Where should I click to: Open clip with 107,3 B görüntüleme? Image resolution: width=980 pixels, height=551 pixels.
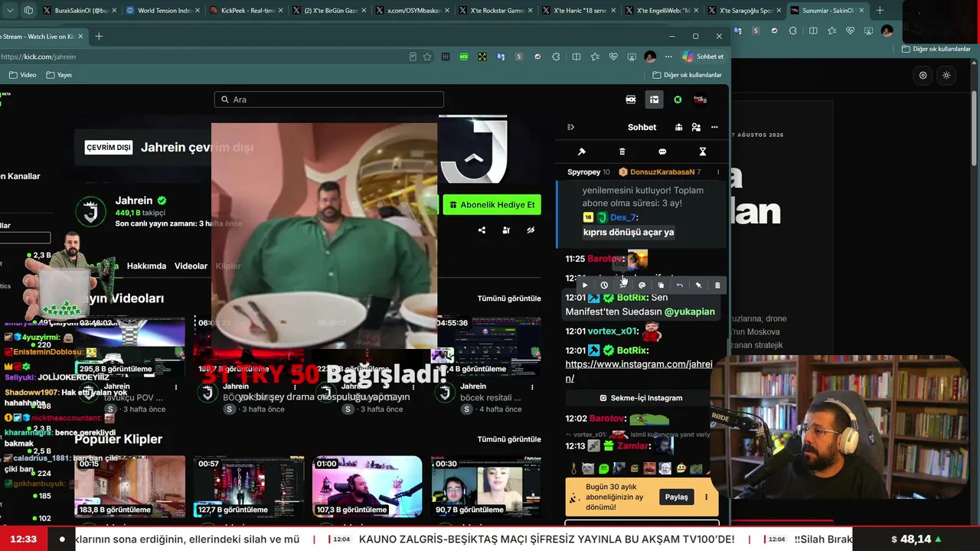tap(367, 487)
